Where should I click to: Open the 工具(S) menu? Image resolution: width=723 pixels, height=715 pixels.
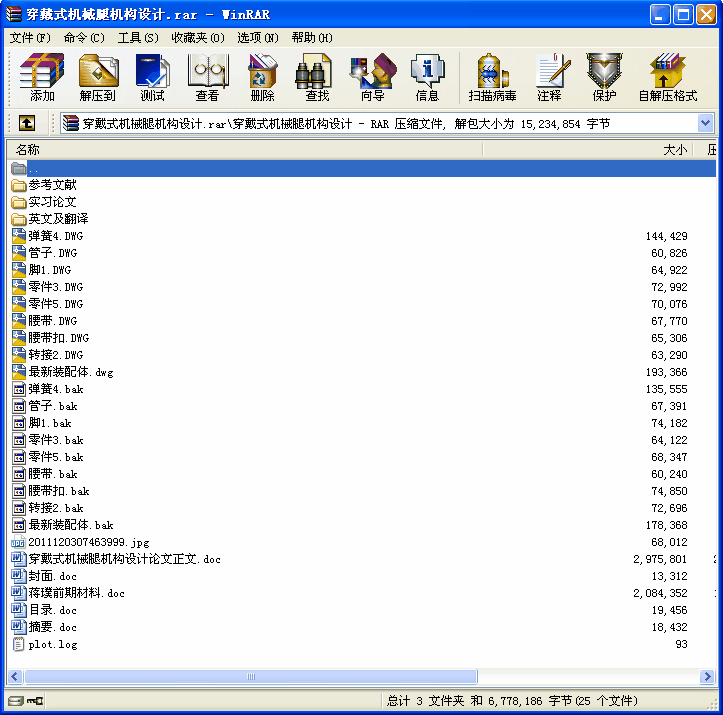click(138, 38)
